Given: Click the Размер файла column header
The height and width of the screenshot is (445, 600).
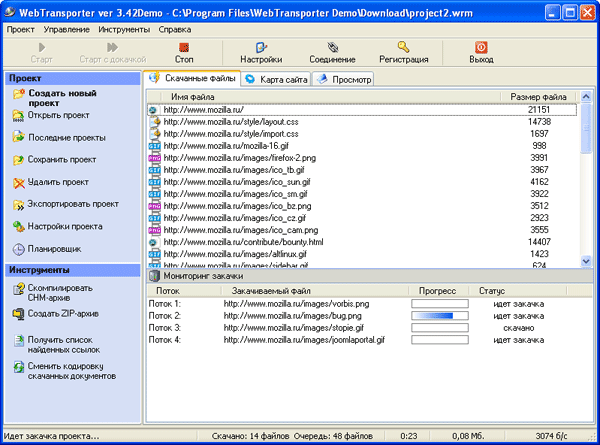Looking at the screenshot, I should coord(538,97).
